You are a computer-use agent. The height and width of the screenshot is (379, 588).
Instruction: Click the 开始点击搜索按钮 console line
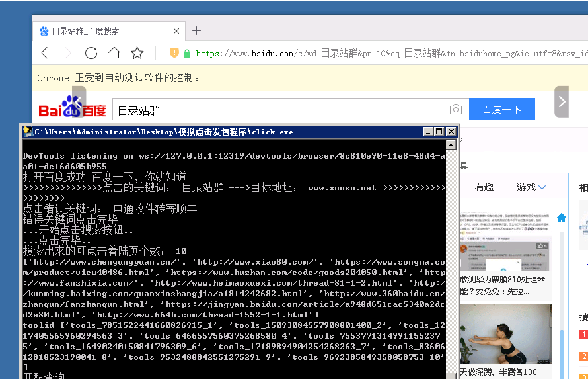[78, 230]
